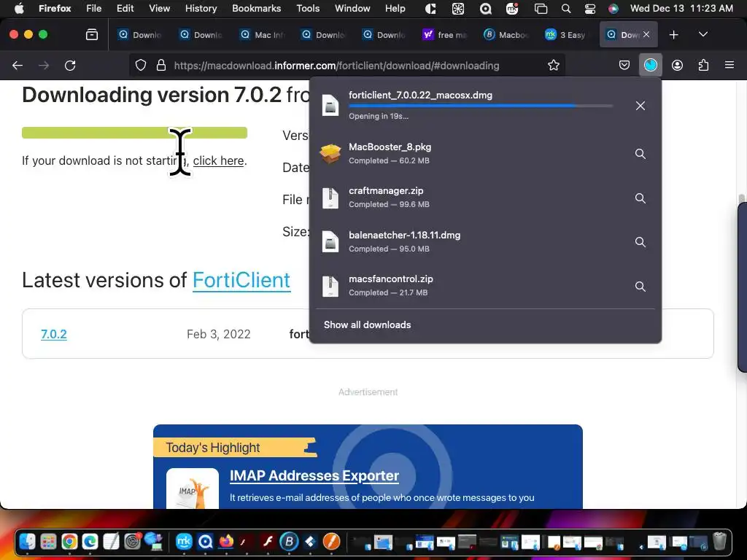The width and height of the screenshot is (747, 560).
Task: Open the Tools menu
Action: point(308,8)
